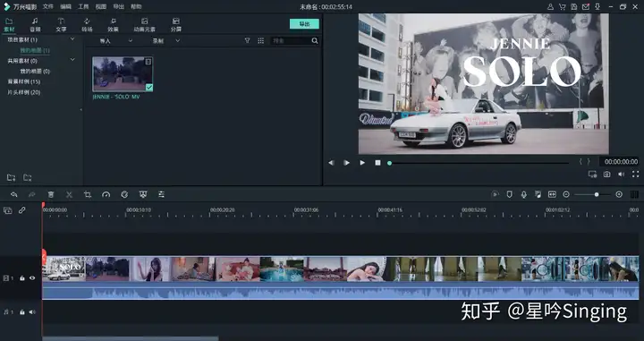This screenshot has width=644, height=341.
Task: Open the color correction tool
Action: pyautogui.click(x=124, y=195)
